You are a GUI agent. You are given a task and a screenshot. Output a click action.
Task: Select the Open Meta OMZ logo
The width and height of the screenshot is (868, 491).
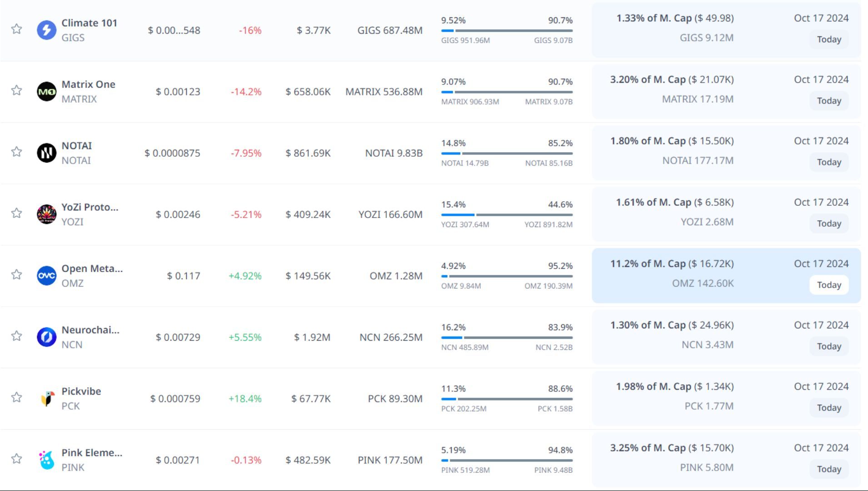pyautogui.click(x=46, y=276)
